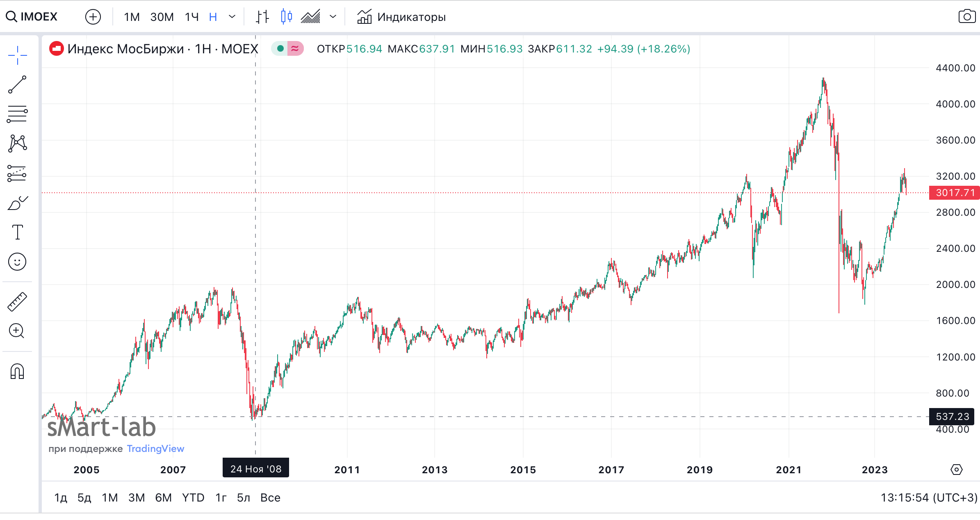Click the ЗАКР close value 611.32
The width and height of the screenshot is (980, 520).
tap(560, 49)
